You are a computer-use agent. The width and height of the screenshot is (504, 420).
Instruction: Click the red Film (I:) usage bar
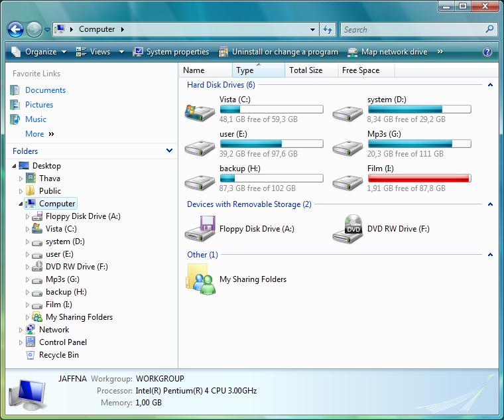(420, 178)
